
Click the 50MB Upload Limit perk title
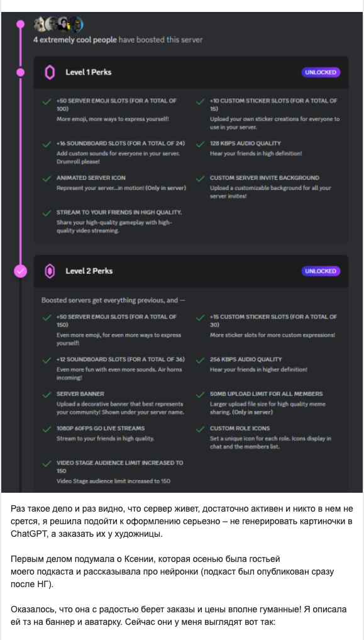pyautogui.click(x=266, y=394)
